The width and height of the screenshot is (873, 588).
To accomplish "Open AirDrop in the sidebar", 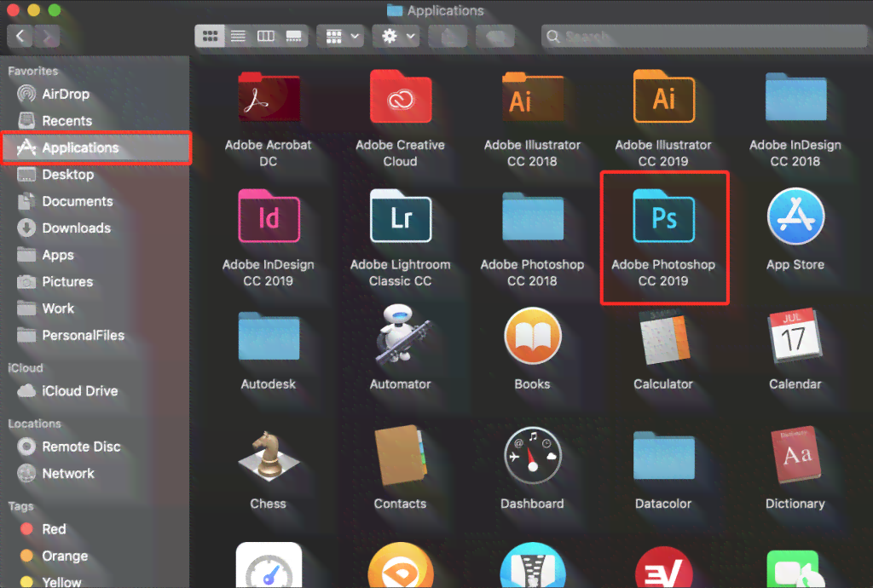I will tap(95, 94).
